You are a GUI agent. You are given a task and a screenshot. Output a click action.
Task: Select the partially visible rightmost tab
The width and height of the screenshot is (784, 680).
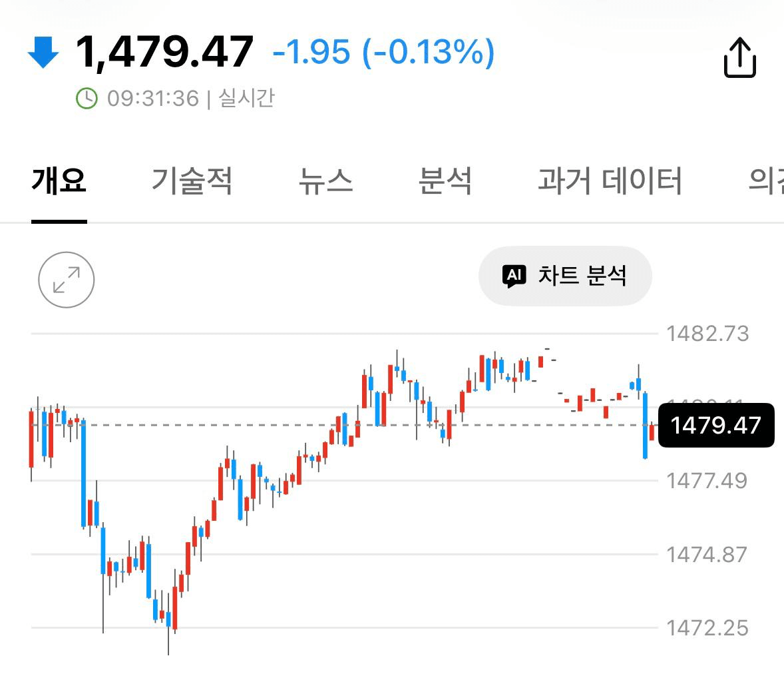tap(766, 180)
